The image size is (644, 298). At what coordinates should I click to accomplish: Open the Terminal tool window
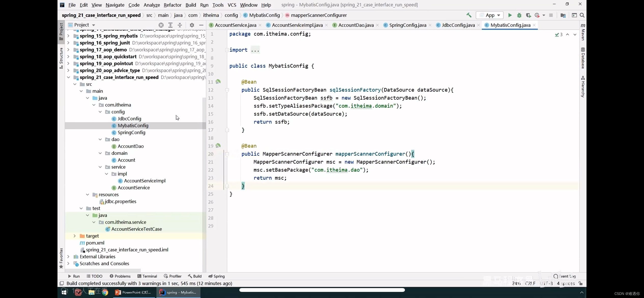click(147, 276)
